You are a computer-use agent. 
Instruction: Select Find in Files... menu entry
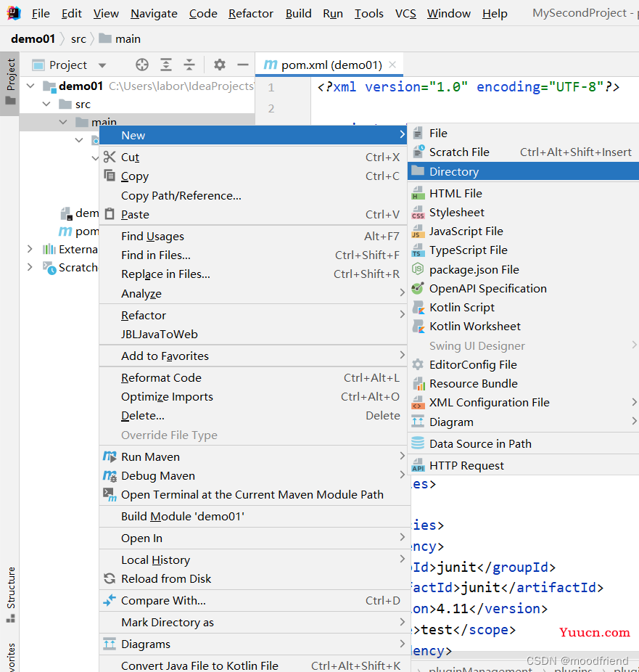click(252, 255)
